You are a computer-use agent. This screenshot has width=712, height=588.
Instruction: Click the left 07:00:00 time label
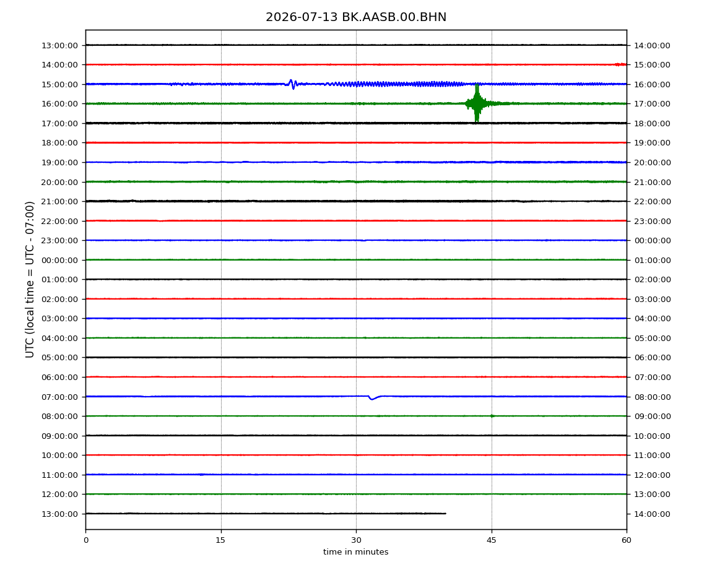59,397
